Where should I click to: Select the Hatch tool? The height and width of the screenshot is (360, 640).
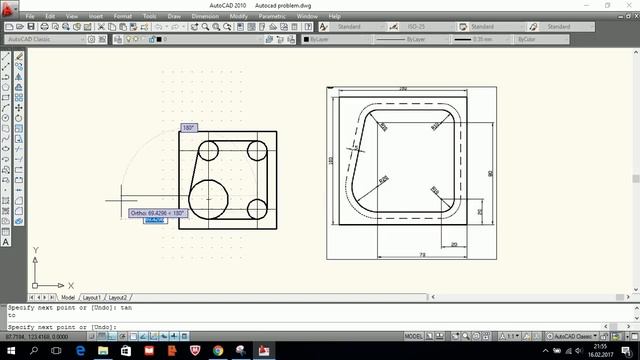coord(6,200)
